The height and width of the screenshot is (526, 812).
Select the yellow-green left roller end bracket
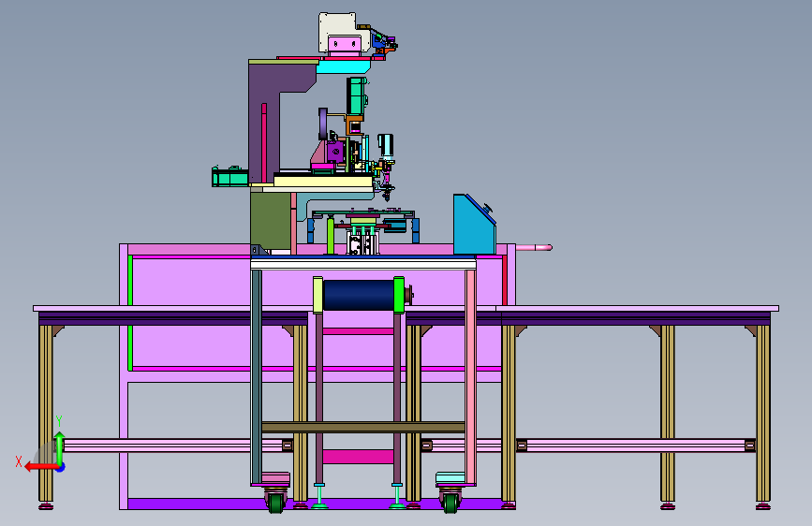[x=318, y=295]
